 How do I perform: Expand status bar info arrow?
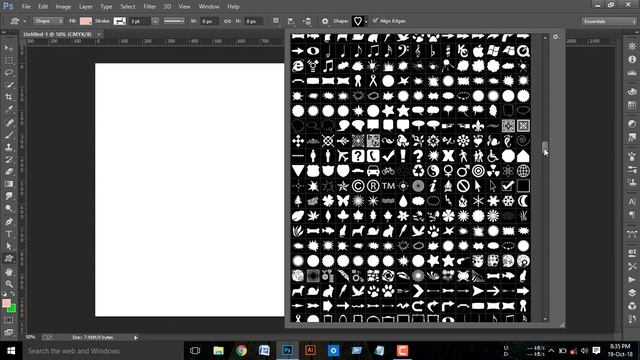(136, 338)
